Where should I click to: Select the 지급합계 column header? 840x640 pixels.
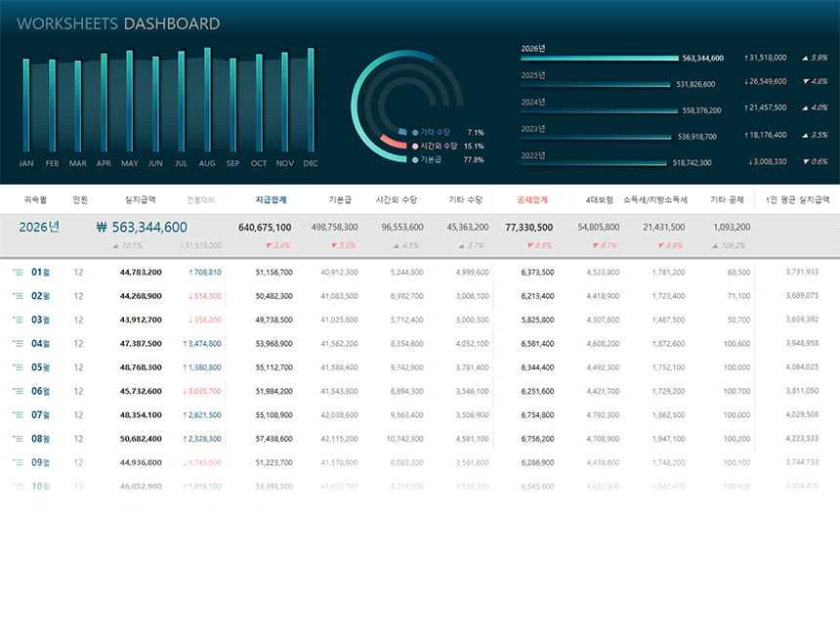[271, 199]
